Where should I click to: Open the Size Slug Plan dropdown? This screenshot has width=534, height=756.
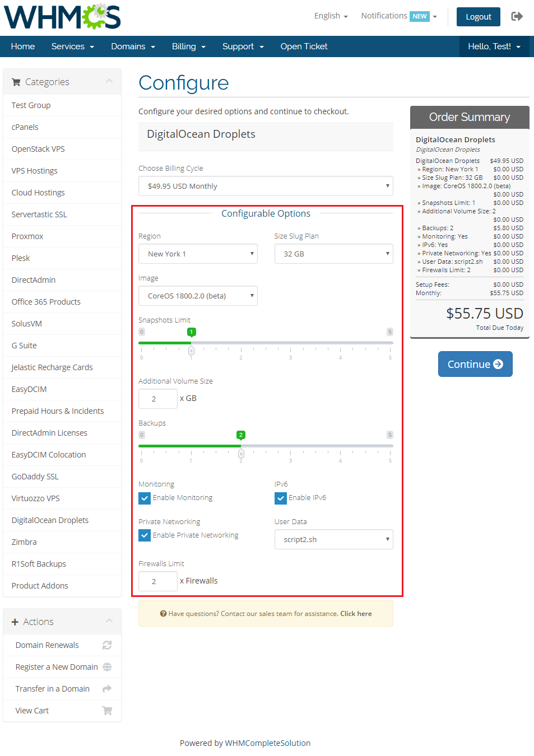pos(334,254)
